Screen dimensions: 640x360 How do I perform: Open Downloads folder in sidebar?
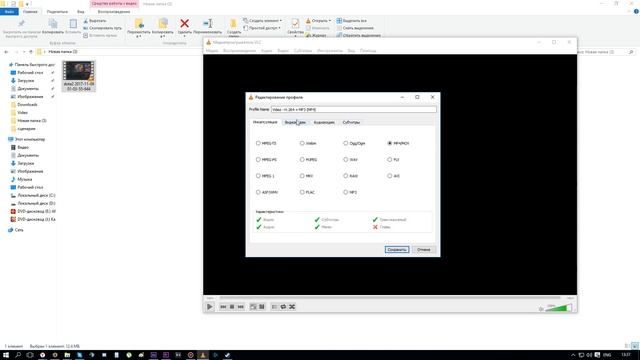pyautogui.click(x=24, y=104)
